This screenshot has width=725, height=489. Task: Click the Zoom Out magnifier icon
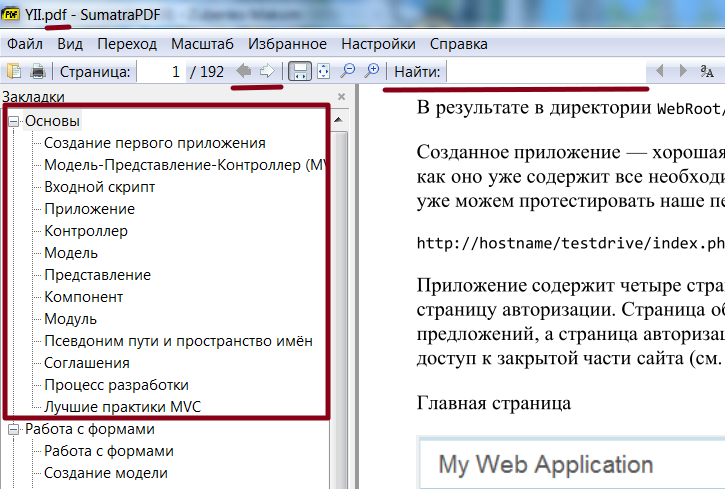click(x=348, y=71)
